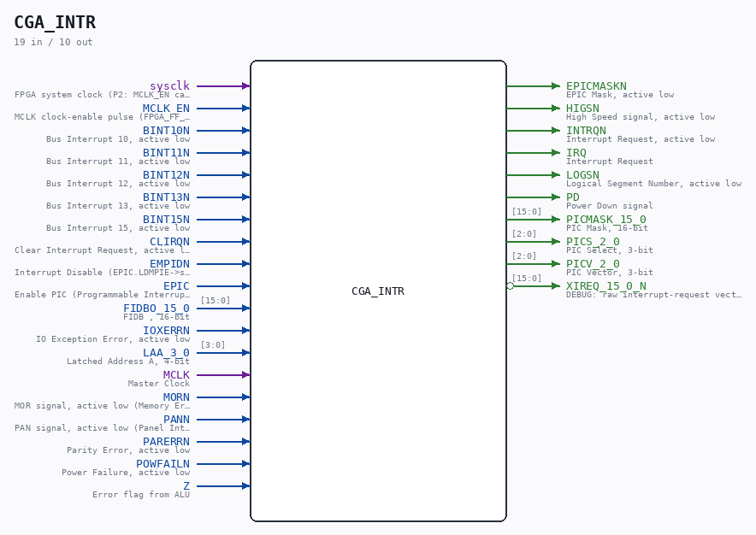Click the sysclk input port label

(x=169, y=85)
